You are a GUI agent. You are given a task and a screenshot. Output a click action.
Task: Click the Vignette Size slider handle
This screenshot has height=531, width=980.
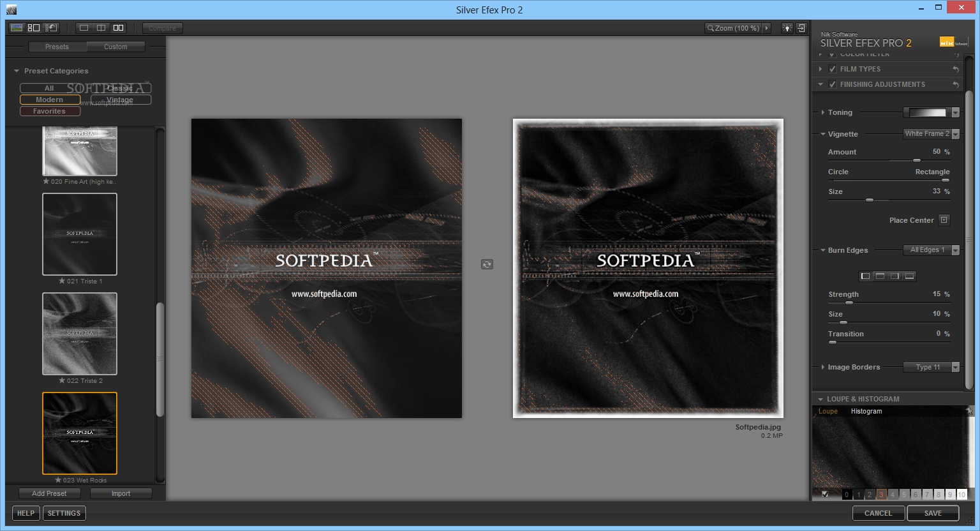[869, 200]
